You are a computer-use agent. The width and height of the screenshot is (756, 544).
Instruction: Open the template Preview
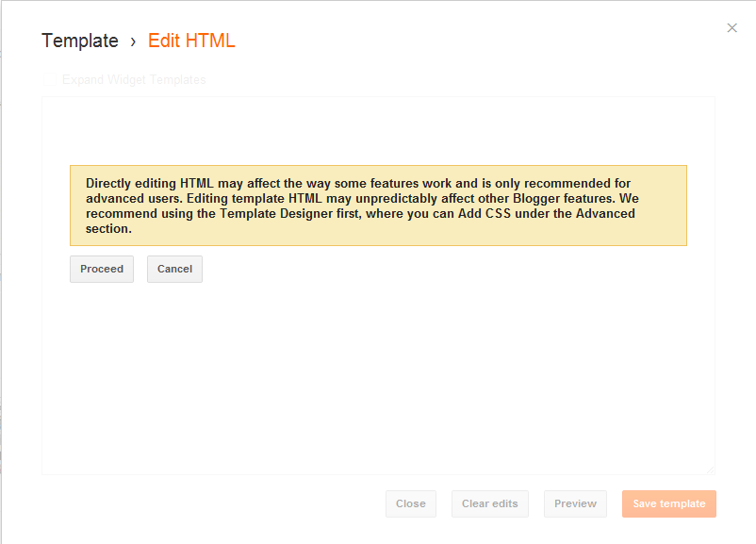[575, 504]
